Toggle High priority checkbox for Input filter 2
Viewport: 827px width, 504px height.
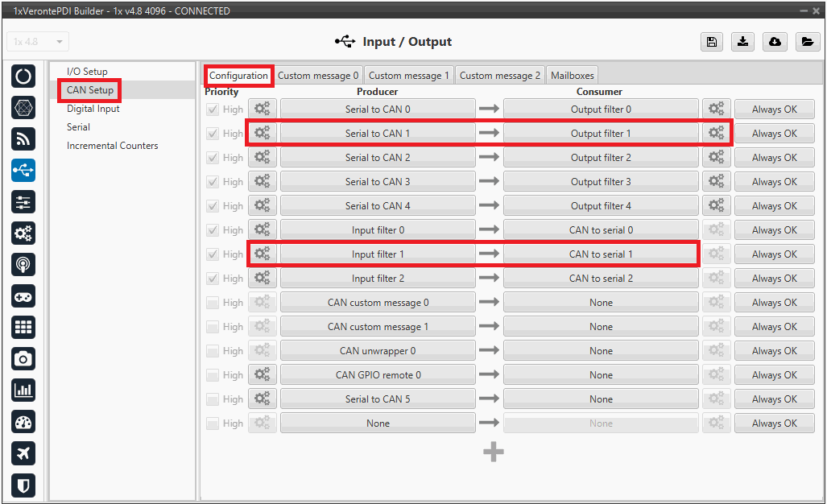[x=213, y=279]
